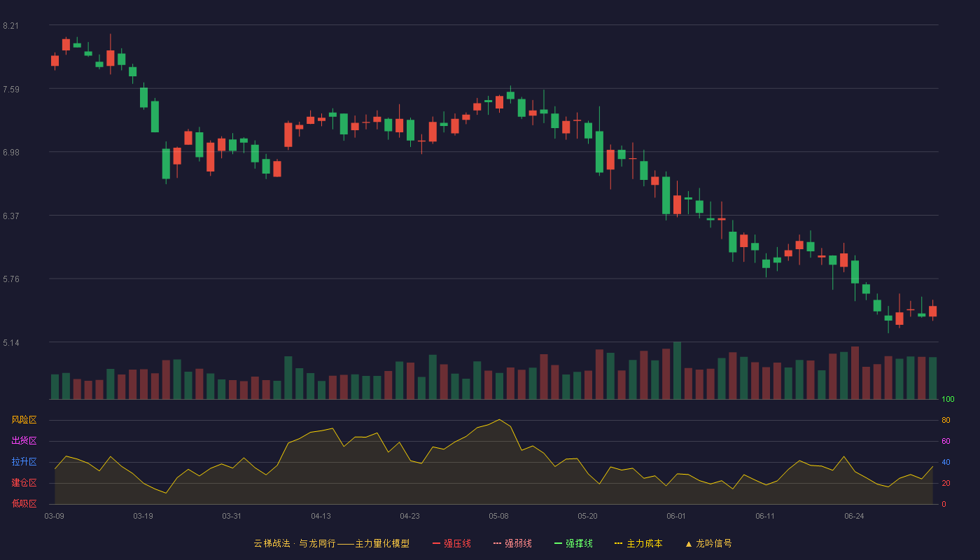This screenshot has width=980, height=560.
Task: Click the indicator line peak near 05-08
Action: tap(499, 419)
